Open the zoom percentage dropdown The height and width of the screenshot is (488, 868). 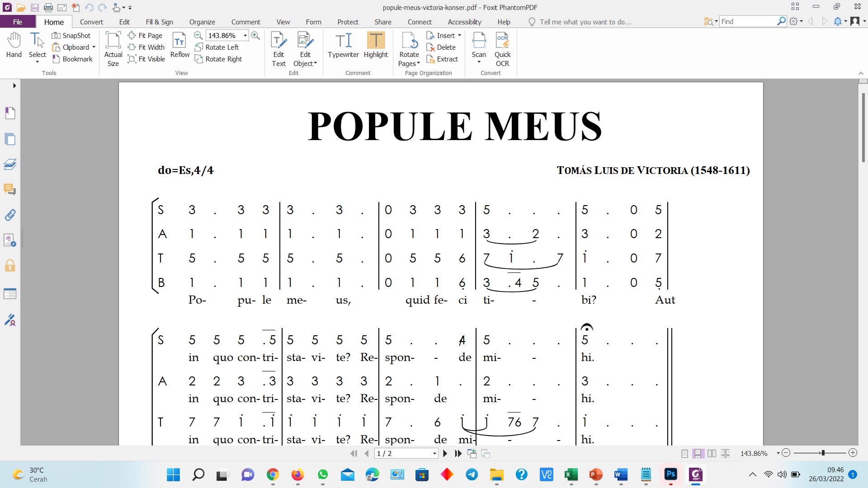[245, 36]
